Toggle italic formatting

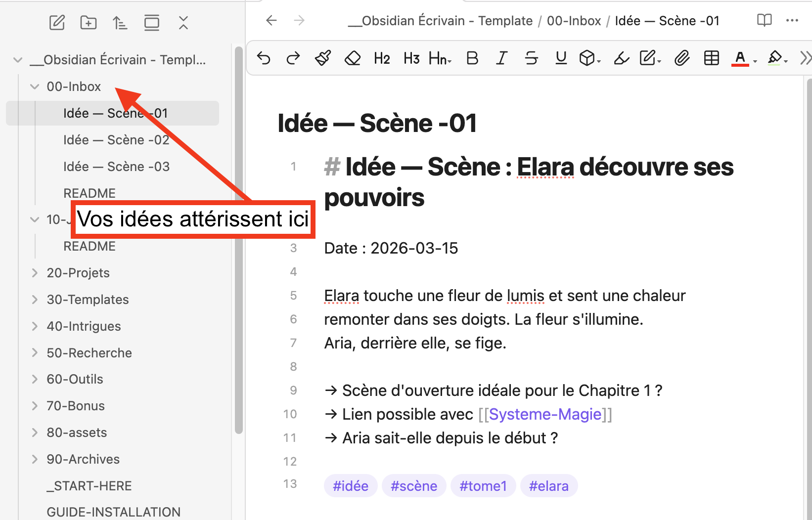[x=501, y=58]
